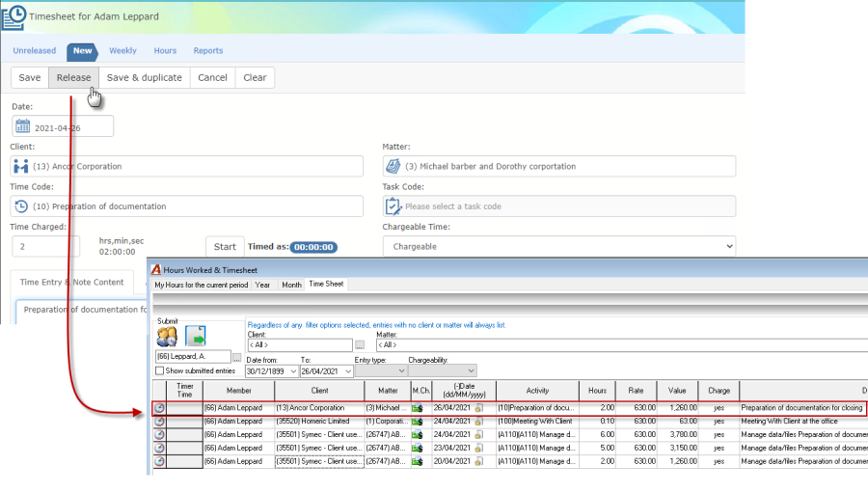868x493 pixels.
Task: Click the Timed as 00:00:00 badge
Action: [313, 247]
